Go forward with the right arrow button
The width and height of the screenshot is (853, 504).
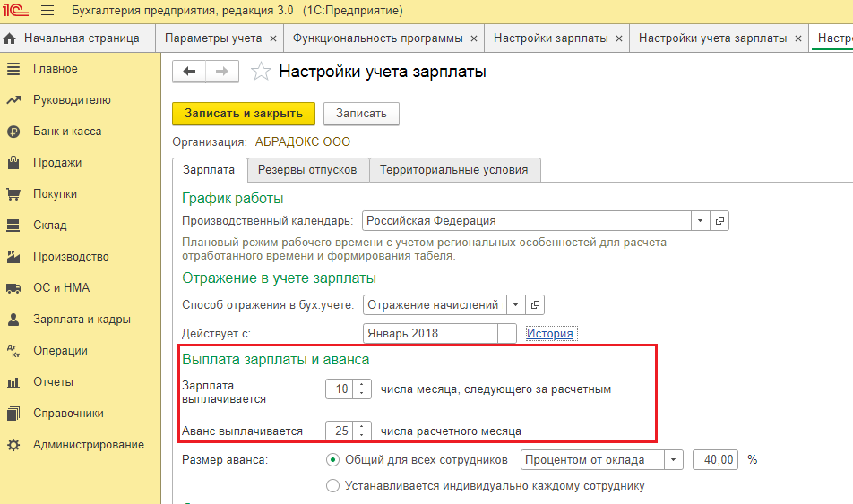pos(222,72)
